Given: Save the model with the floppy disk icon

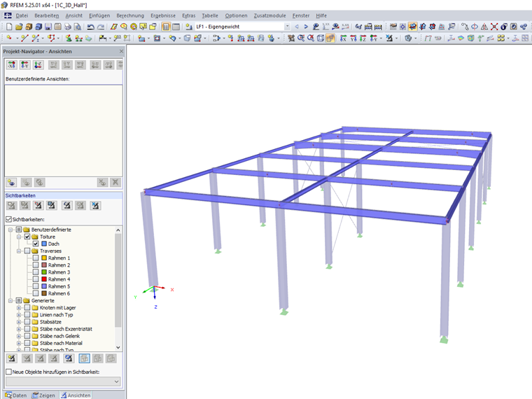Looking at the screenshot, I should point(48,27).
